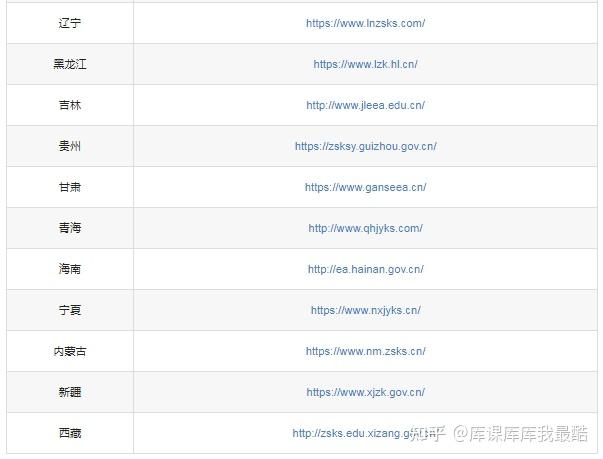Visit the ea.hainan.gov.cn link
The height and width of the screenshot is (459, 603).
coord(365,269)
